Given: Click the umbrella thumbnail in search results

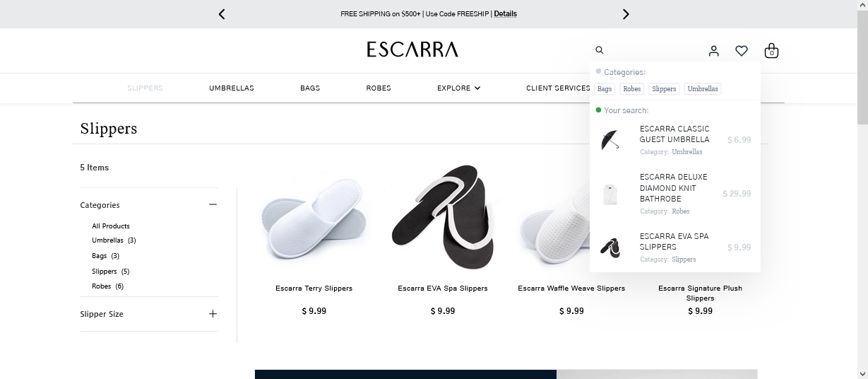Looking at the screenshot, I should (610, 140).
